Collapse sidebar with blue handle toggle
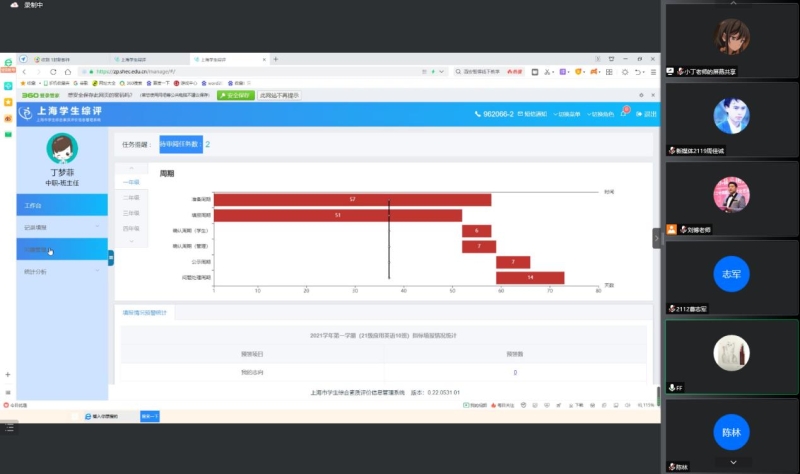This screenshot has width=800, height=474. point(111,258)
